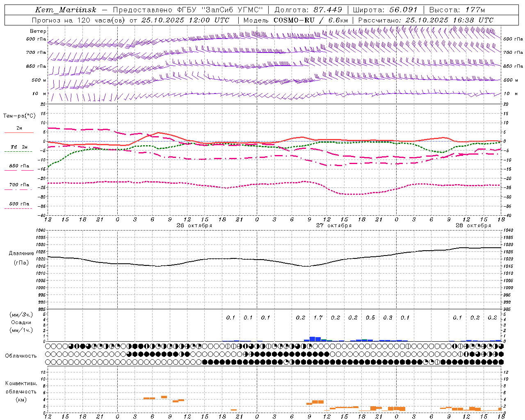Viewport: 525px width, 420px height.
Task: Click the Тем-ра(°C) temperature panel label
Action: (x=19, y=116)
